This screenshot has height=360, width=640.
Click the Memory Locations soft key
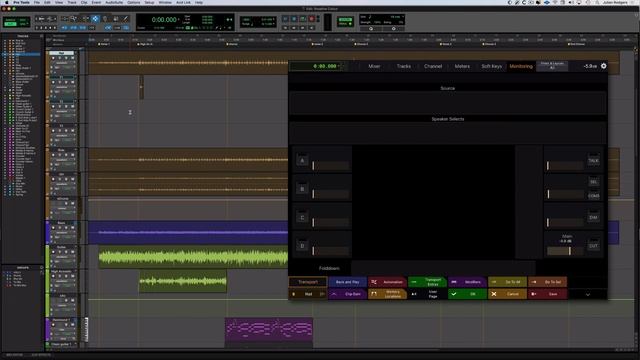click(387, 294)
